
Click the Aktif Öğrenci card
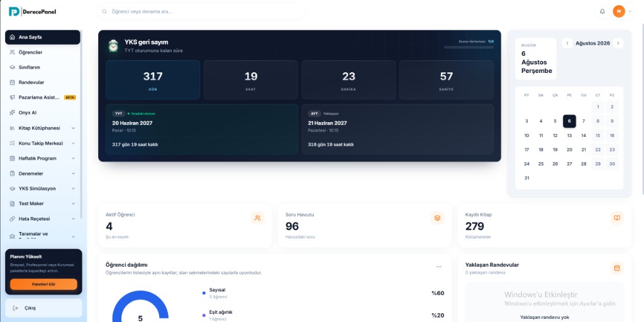click(185, 226)
